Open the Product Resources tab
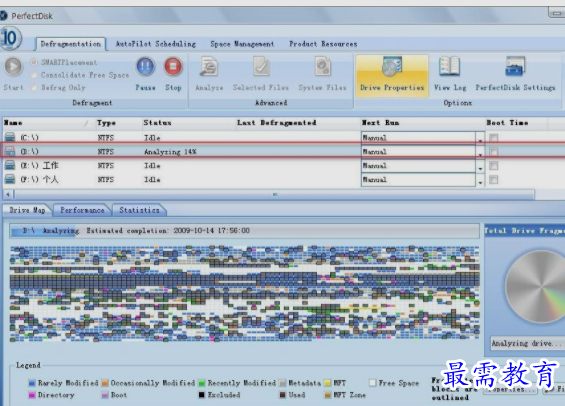Viewport: 565px width, 406px height. [323, 44]
